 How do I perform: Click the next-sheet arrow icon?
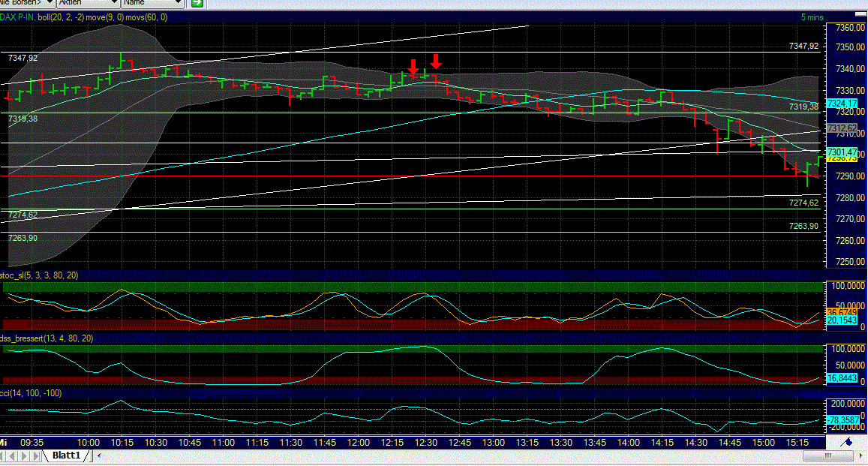(24, 455)
